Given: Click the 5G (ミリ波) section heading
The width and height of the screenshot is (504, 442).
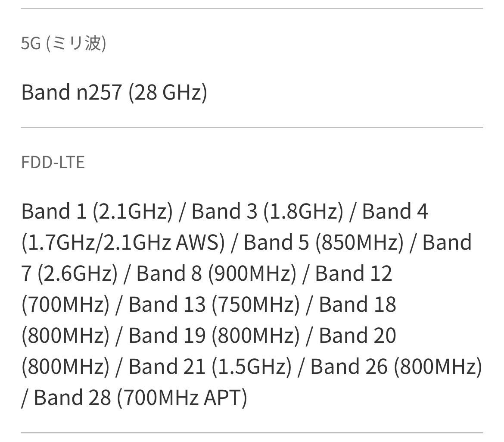Looking at the screenshot, I should [63, 43].
